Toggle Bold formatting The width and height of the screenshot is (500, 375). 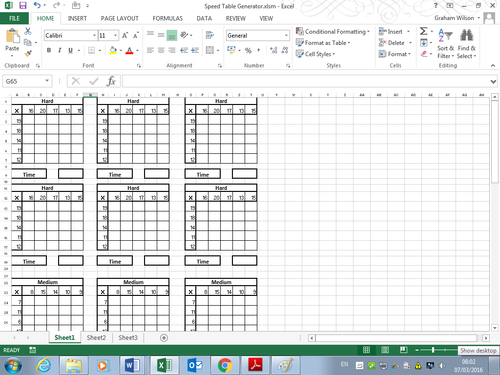[49, 50]
